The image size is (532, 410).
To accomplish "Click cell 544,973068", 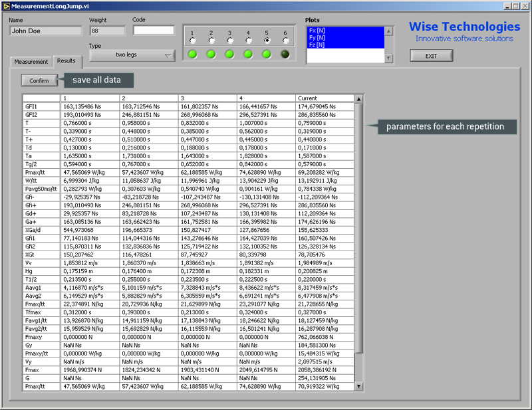I will pos(90,230).
